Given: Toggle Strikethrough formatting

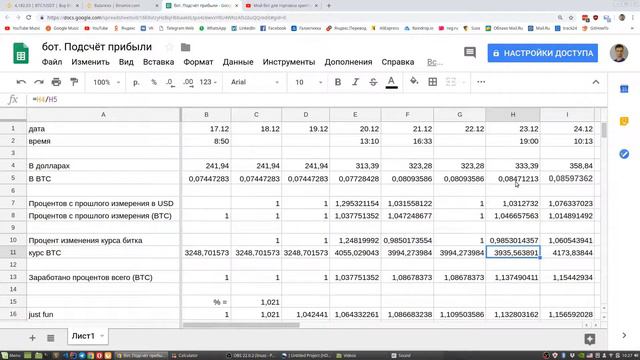Looking at the screenshot, I should coord(373,82).
